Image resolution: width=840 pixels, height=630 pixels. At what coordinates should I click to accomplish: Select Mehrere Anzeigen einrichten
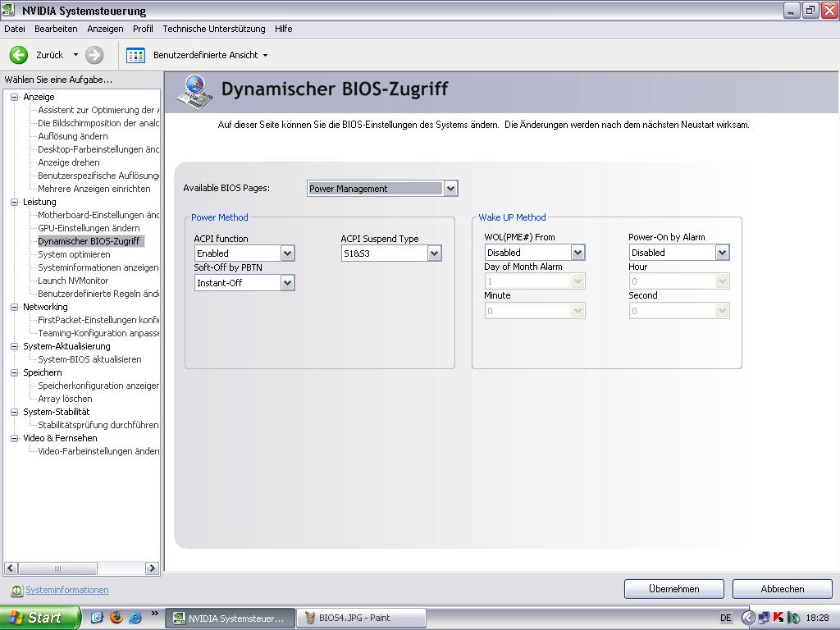click(94, 189)
